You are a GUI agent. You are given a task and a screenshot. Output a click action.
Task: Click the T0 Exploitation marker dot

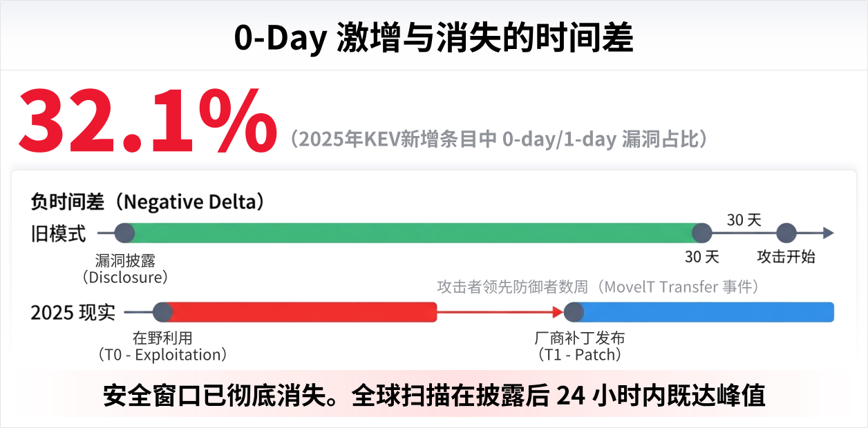pos(162,312)
